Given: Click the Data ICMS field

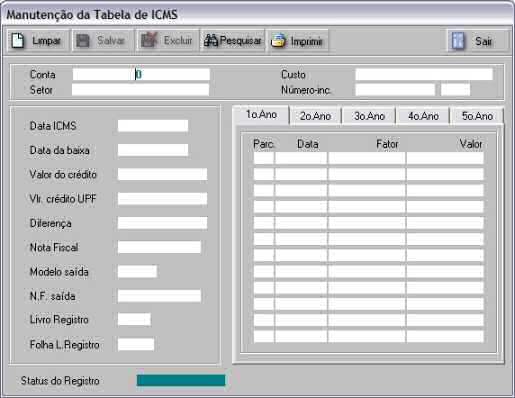Looking at the screenshot, I should [153, 126].
